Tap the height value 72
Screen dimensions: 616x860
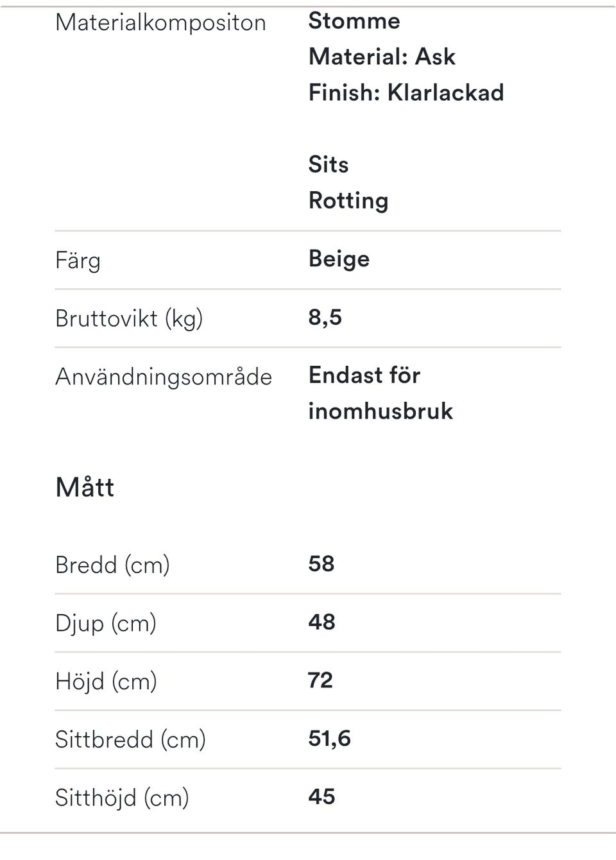click(x=320, y=680)
